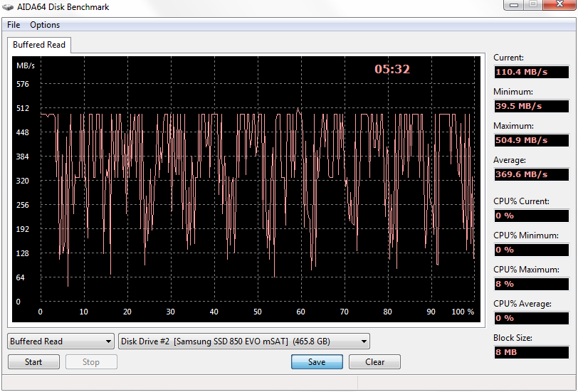Close the AIDA64 Disk Benchmark window
This screenshot has height=392, width=578.
pos(559,5)
